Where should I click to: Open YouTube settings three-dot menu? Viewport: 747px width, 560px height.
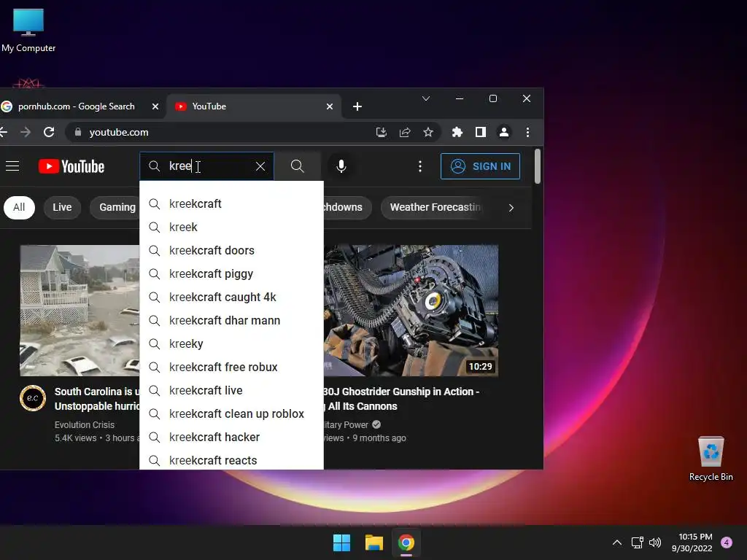(419, 166)
